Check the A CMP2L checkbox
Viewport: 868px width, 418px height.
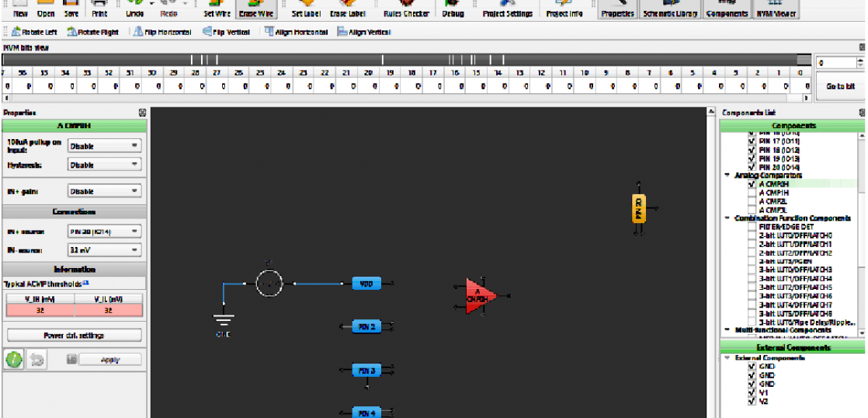752,201
